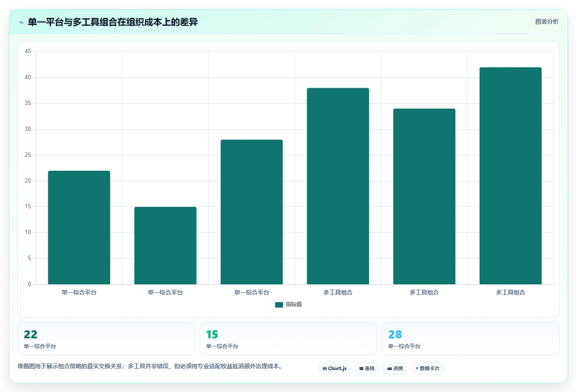Click the bar reaching value 15

pyautogui.click(x=165, y=245)
